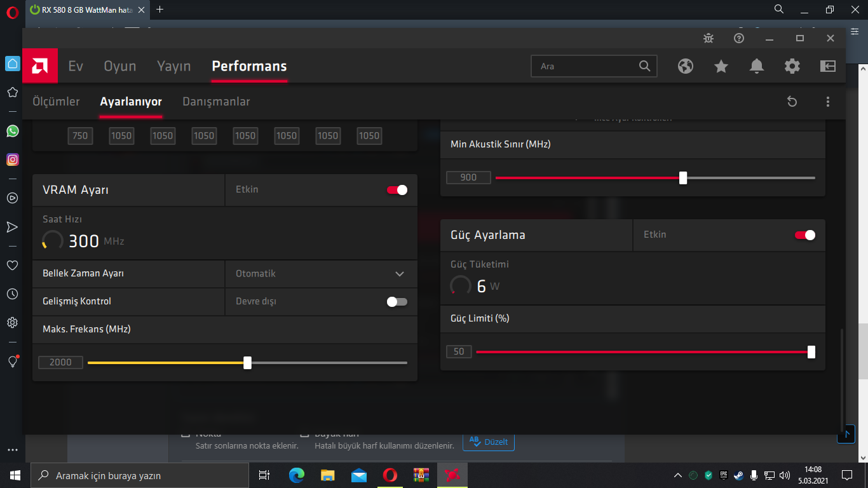Open Opera sidebar settings gear
This screenshot has width=868, height=488.
click(12, 323)
